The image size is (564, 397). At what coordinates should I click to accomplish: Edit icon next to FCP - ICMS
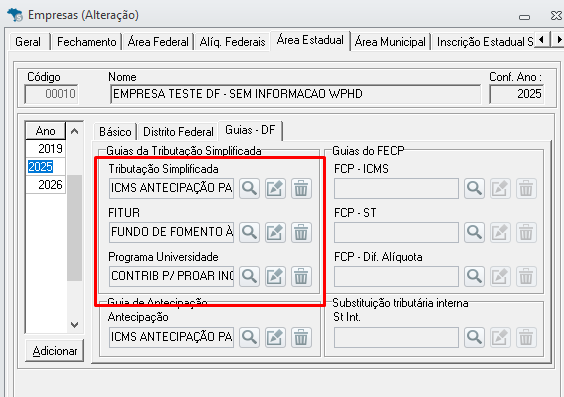[500, 188]
